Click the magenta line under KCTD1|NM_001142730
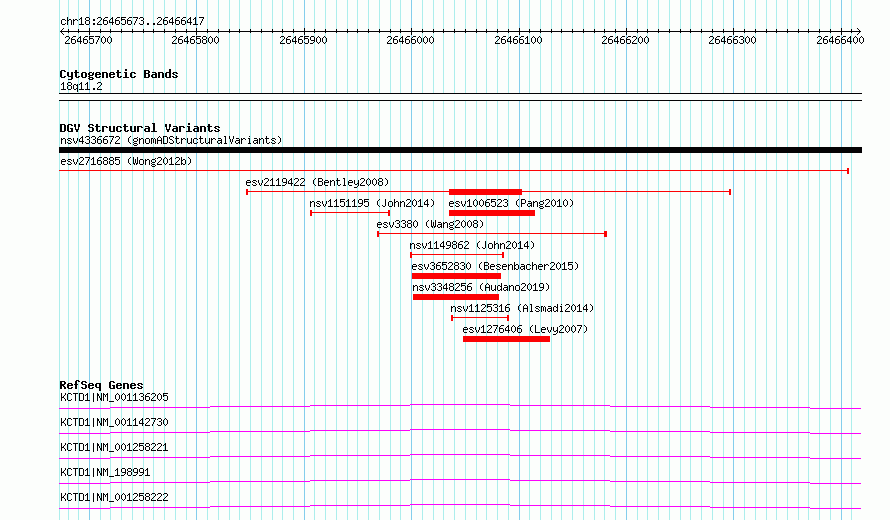This screenshot has height=520, width=890. pyautogui.click(x=460, y=431)
